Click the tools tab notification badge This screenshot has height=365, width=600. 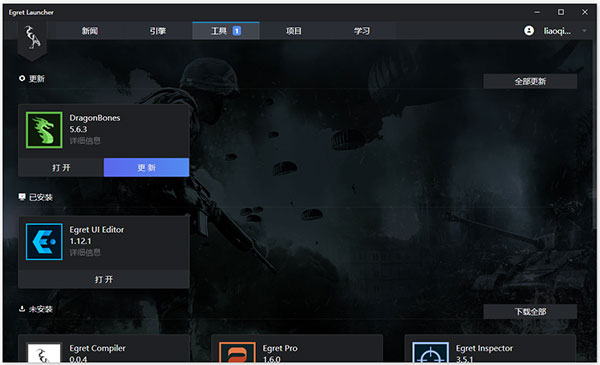coord(237,31)
